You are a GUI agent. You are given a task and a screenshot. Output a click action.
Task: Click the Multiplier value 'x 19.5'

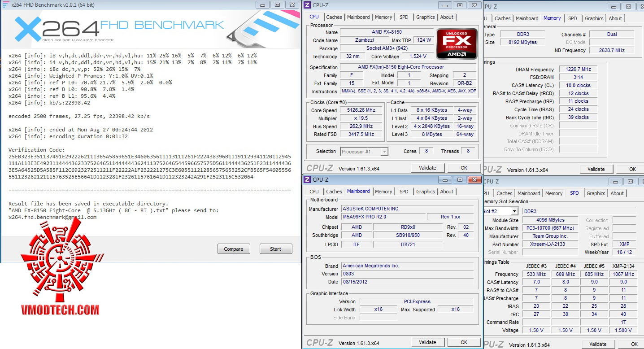pos(361,118)
